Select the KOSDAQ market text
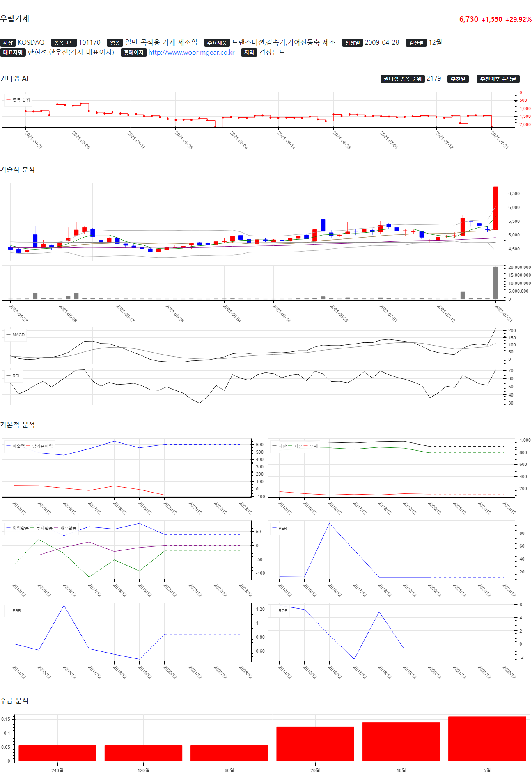Image resolution: width=532 pixels, height=777 pixels. (31, 43)
